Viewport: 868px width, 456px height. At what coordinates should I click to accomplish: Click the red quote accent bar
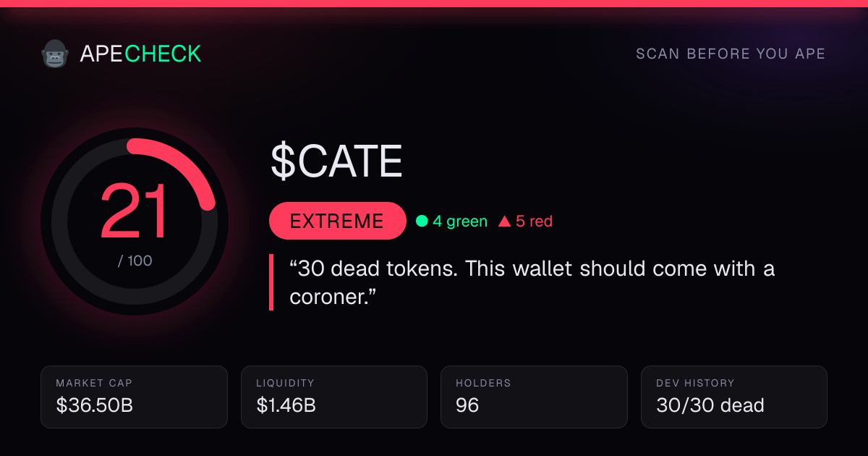click(271, 282)
